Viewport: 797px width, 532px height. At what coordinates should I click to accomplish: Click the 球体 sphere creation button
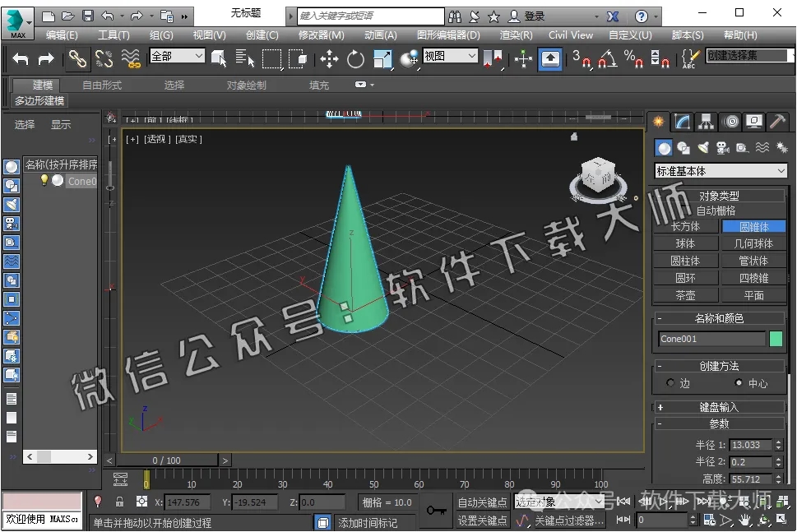[x=685, y=243]
